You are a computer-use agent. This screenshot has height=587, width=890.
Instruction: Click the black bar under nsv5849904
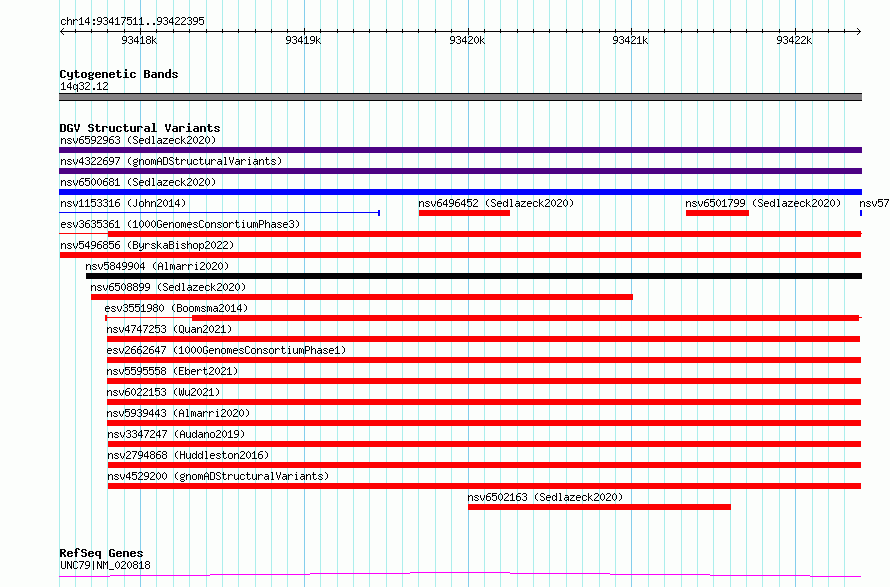click(474, 276)
